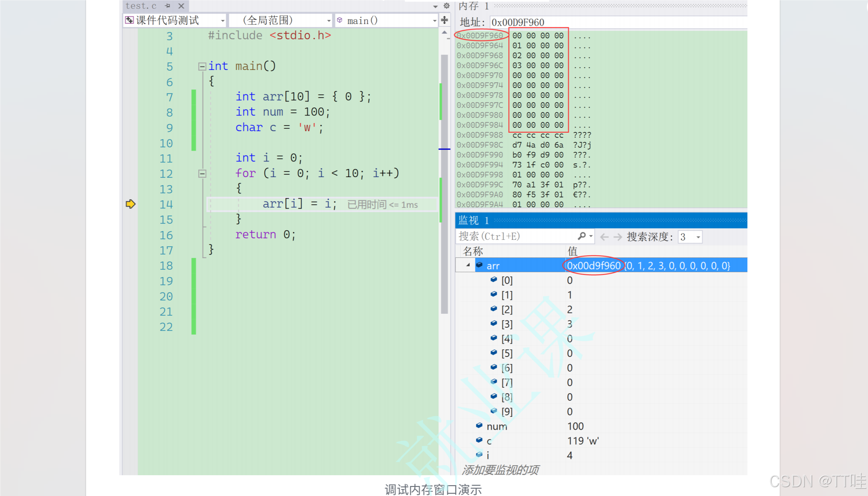Select the [0] array element row
The width and height of the screenshot is (868, 496).
[601, 281]
